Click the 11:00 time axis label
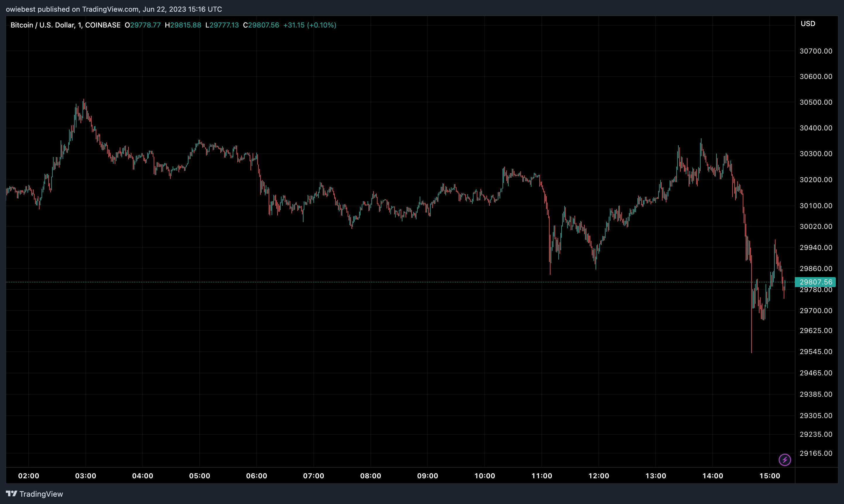The height and width of the screenshot is (504, 844). [541, 476]
